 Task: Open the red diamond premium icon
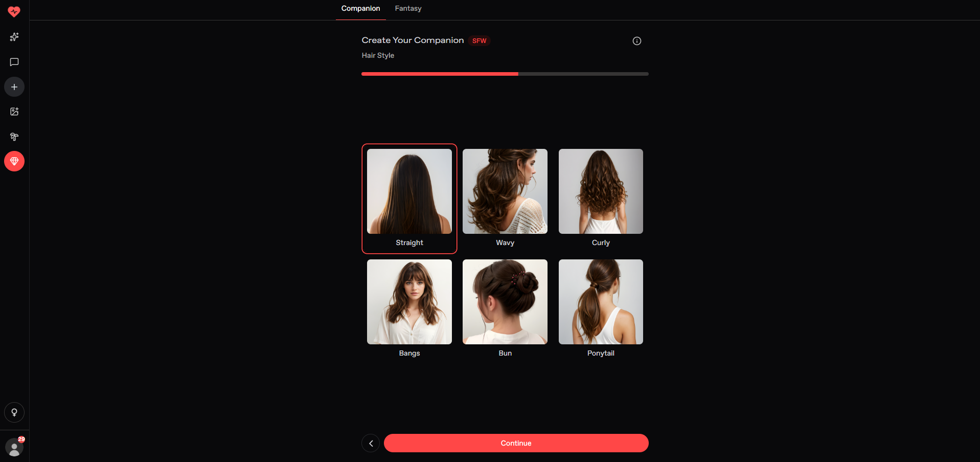pos(14,161)
